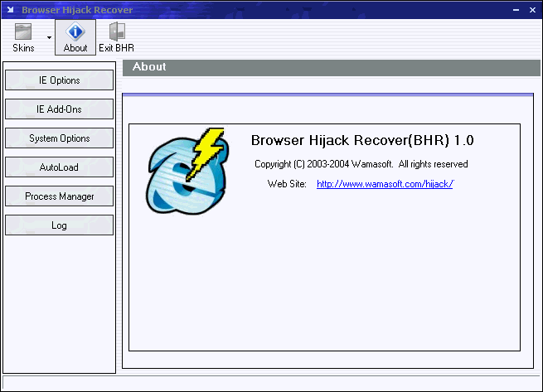543x392 pixels.
Task: Expand the Skins dropdown arrow
Action: coord(49,37)
